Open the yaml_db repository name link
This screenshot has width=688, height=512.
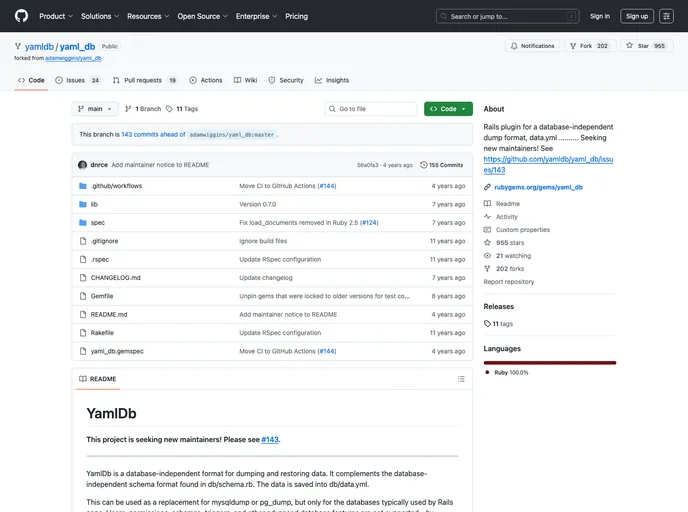click(77, 47)
